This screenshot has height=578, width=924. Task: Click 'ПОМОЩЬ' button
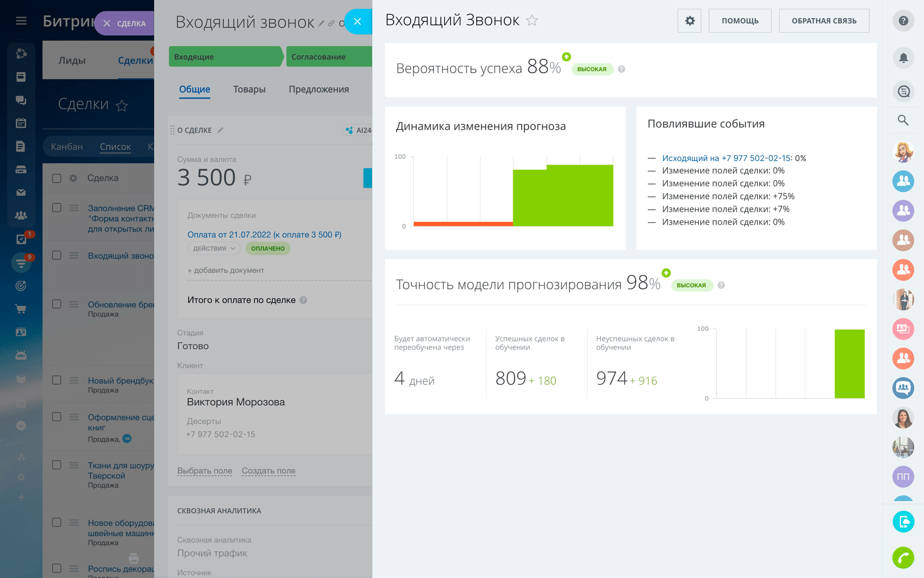coord(740,21)
